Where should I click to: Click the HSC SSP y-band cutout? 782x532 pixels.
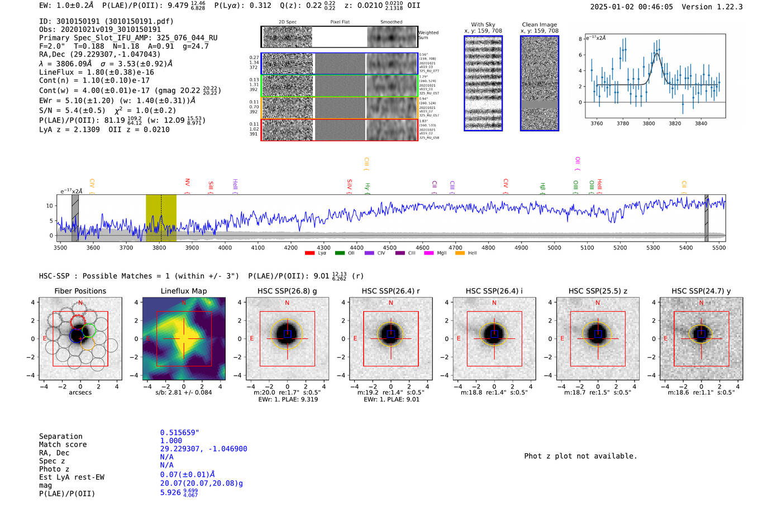pyautogui.click(x=701, y=339)
